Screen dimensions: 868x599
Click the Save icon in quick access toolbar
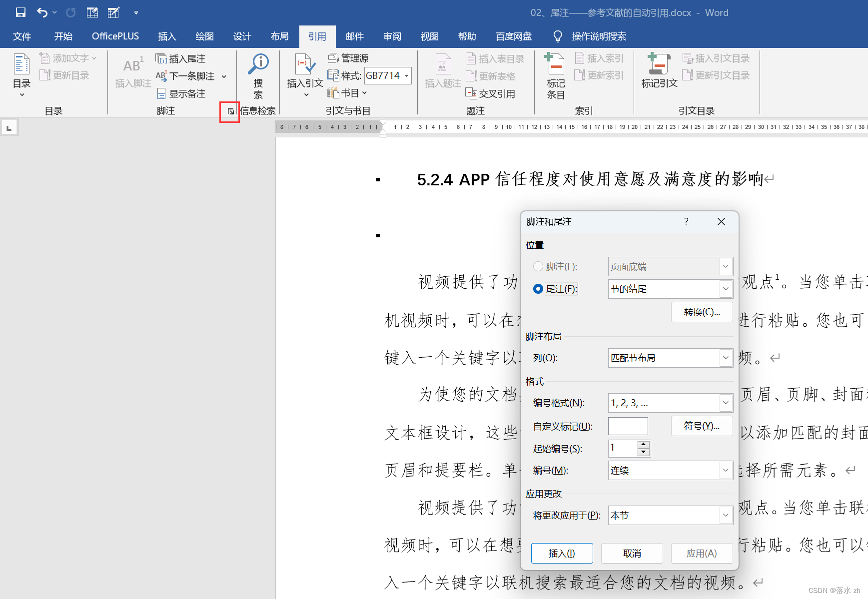[20, 12]
